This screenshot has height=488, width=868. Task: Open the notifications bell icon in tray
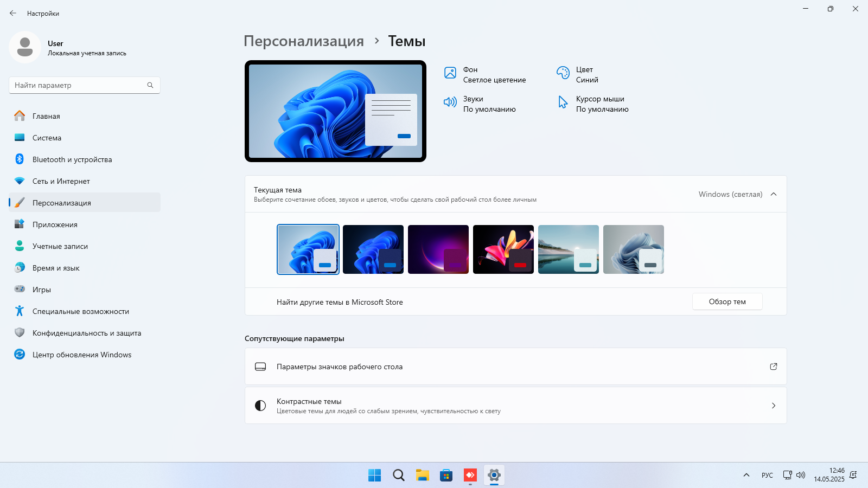[853, 475]
